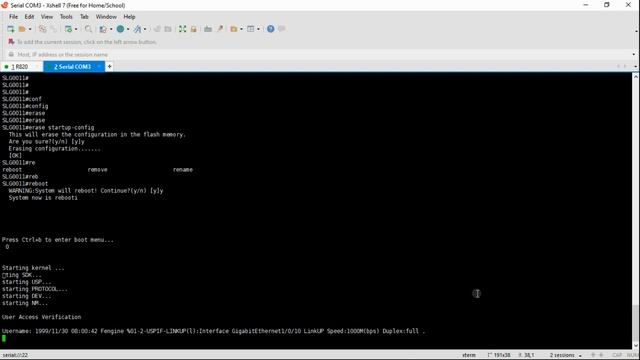Click the New session icon
Viewport: 640px width, 360px height.
[x=11, y=29]
